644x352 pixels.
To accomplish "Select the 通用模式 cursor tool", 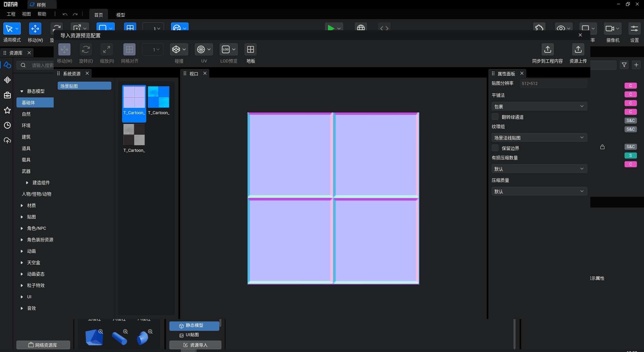I will [12, 29].
